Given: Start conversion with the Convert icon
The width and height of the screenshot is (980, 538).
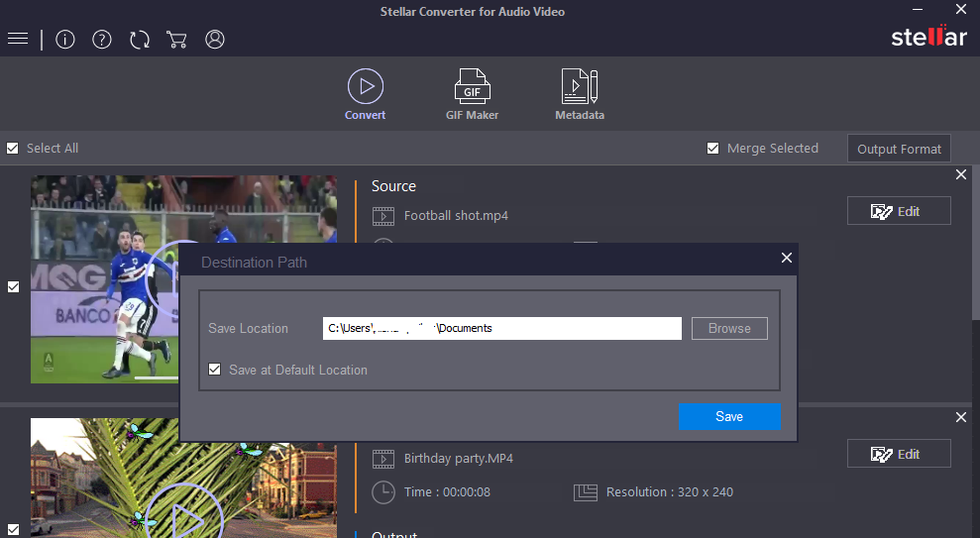Looking at the screenshot, I should tap(366, 94).
